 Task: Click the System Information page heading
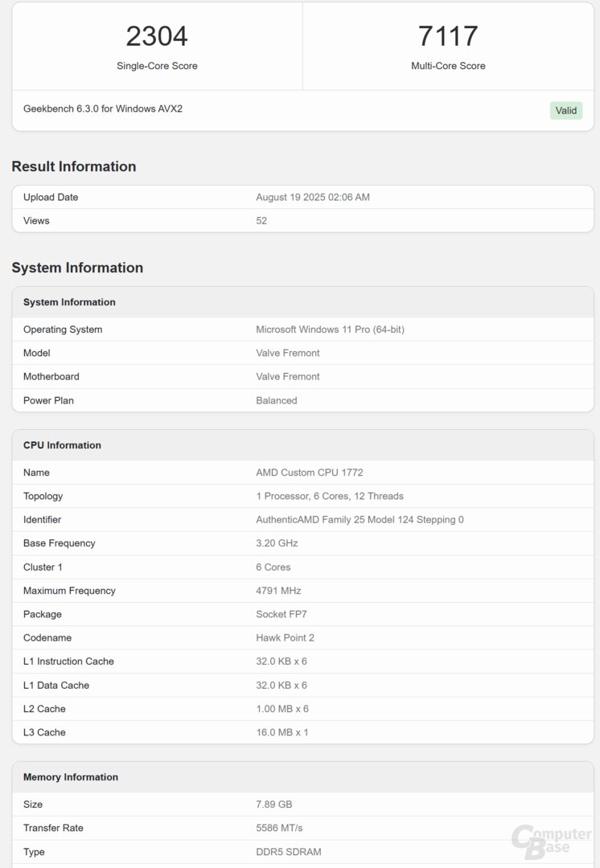(77, 268)
